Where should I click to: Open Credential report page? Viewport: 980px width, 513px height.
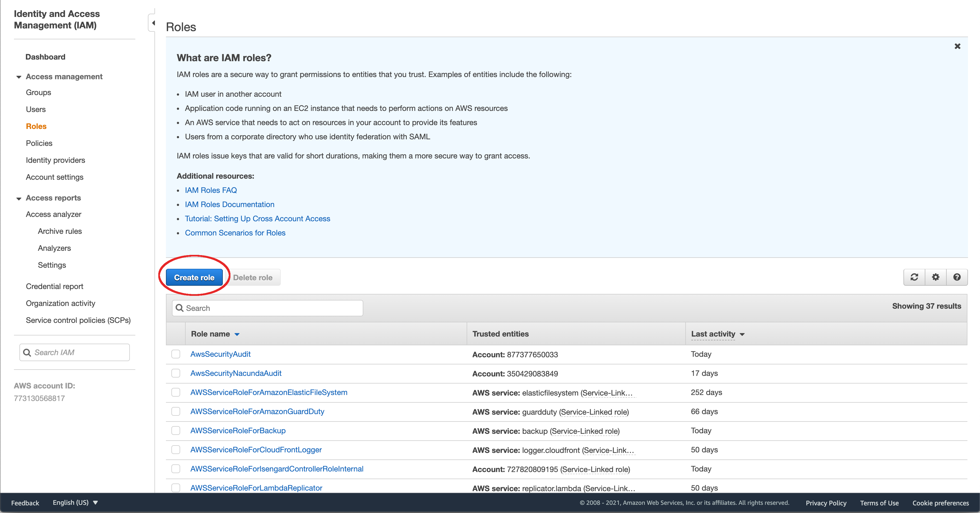[54, 286]
